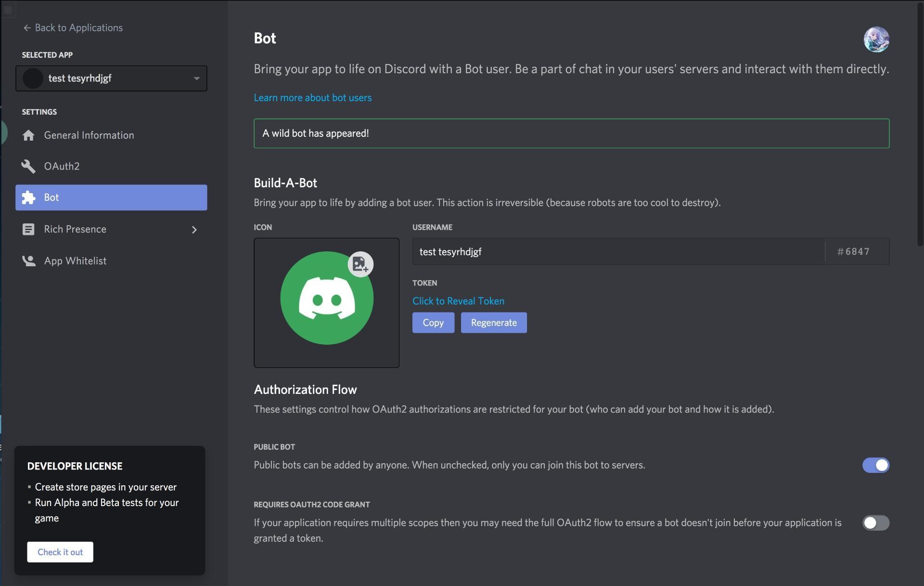
Task: Open the user profile avatar at top right
Action: (x=876, y=39)
